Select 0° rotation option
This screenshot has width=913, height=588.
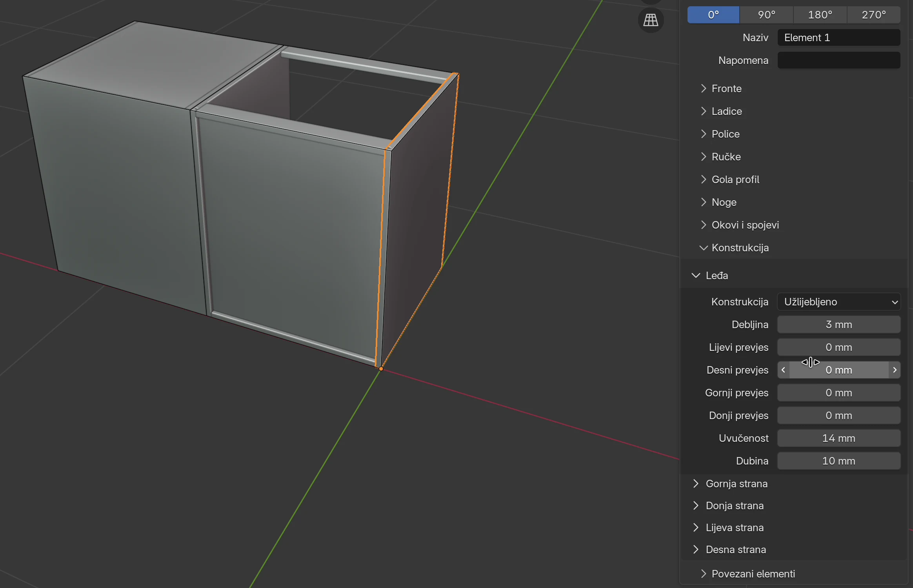tap(713, 15)
